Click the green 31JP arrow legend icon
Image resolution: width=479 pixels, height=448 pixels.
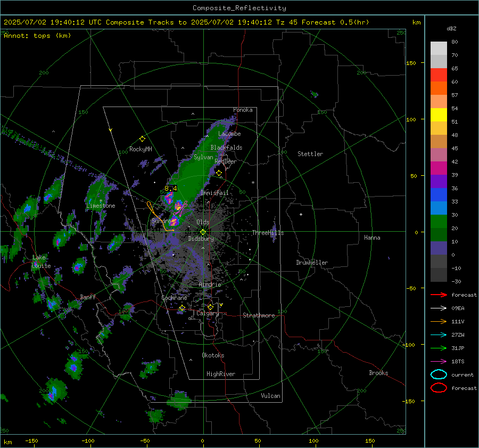pos(439,348)
